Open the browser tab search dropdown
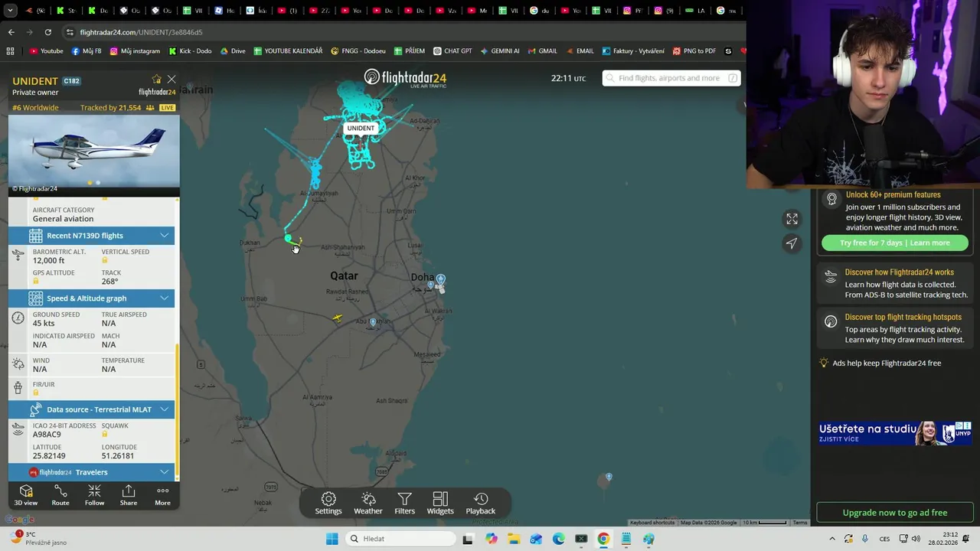980x551 pixels. pyautogui.click(x=10, y=11)
